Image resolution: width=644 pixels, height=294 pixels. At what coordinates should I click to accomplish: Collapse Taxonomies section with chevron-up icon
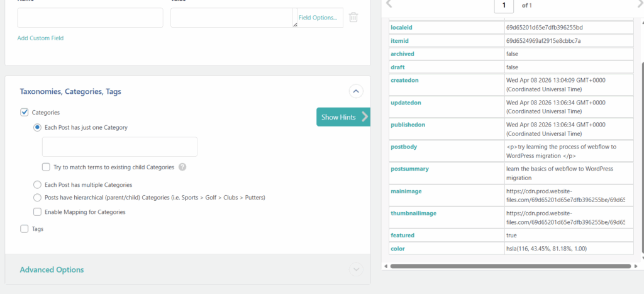click(356, 91)
